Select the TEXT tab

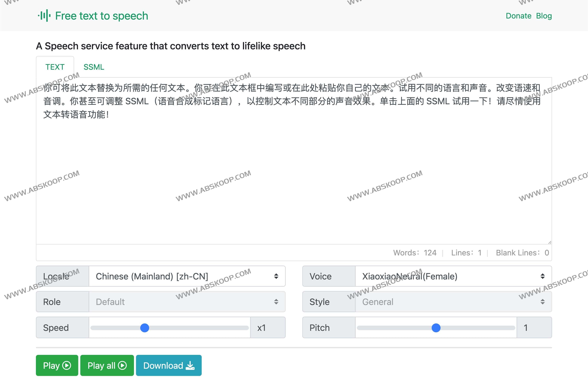55,67
